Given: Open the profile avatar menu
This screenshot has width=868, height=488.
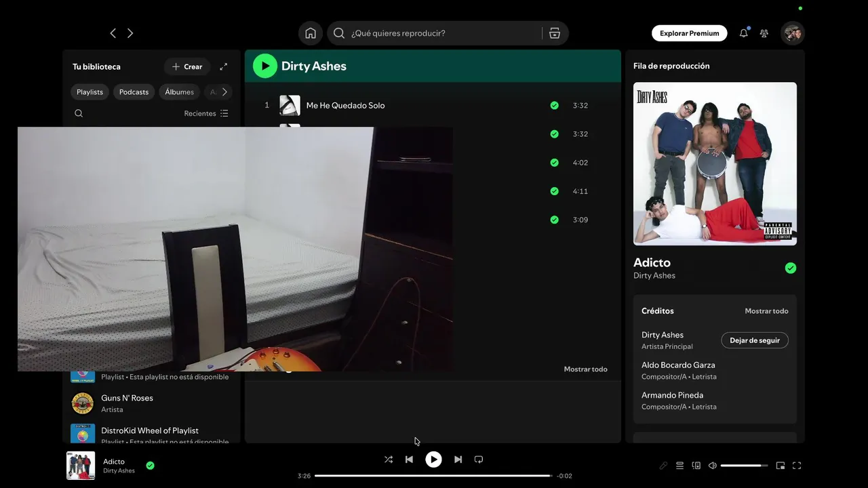Looking at the screenshot, I should pos(792,33).
